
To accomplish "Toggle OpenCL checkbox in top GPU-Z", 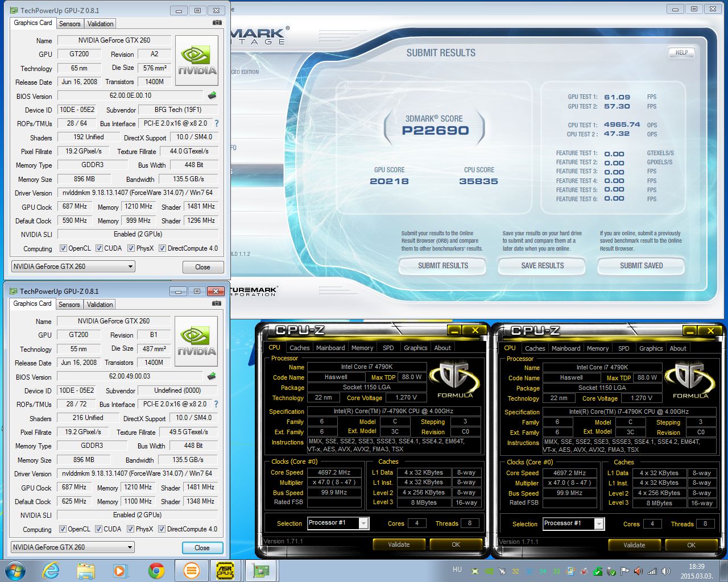I will click(x=64, y=248).
